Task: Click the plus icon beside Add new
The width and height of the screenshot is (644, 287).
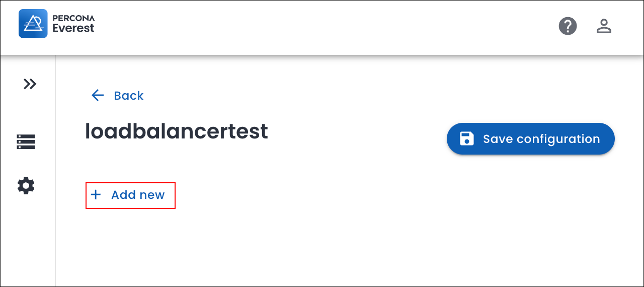Action: (x=96, y=195)
